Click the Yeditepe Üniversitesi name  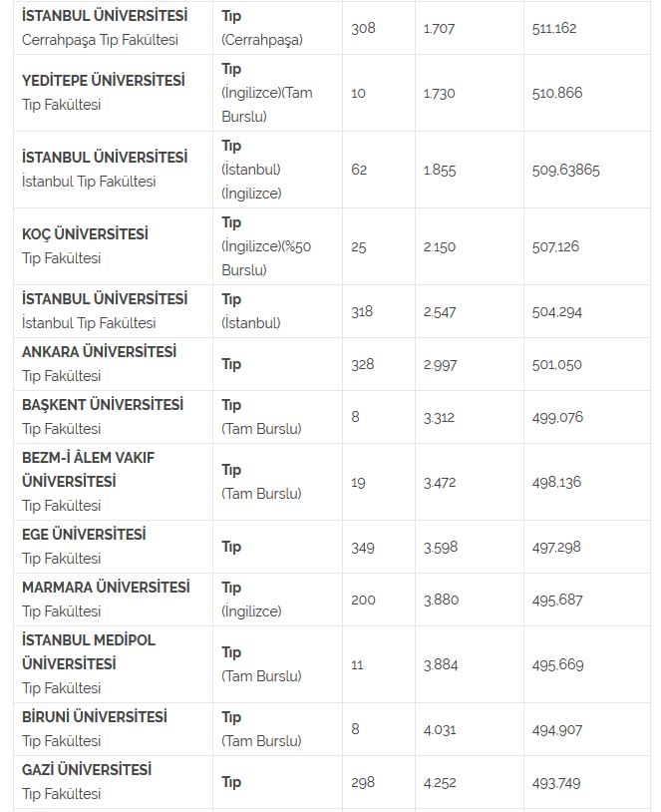tap(104, 81)
